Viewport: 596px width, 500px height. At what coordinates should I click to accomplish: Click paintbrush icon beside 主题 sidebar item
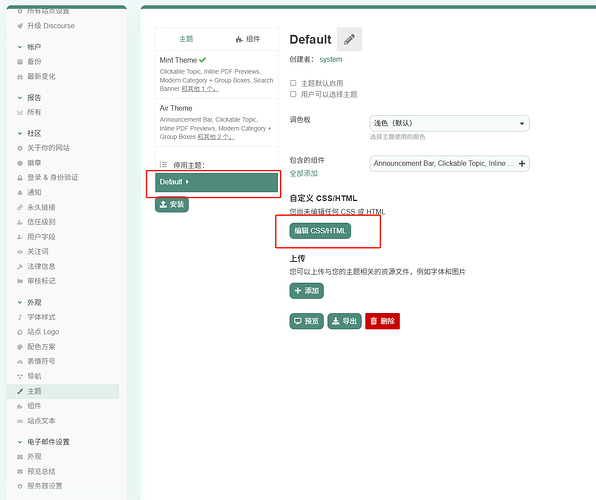(x=20, y=391)
